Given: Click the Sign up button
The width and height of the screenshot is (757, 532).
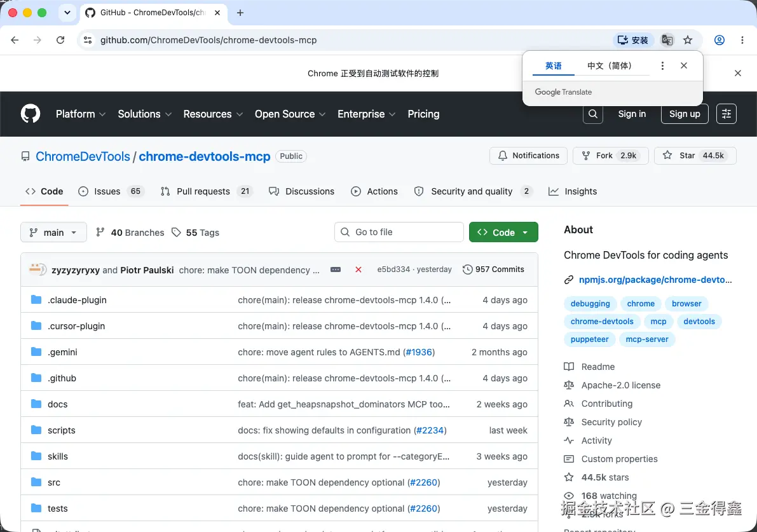Looking at the screenshot, I should [685, 114].
